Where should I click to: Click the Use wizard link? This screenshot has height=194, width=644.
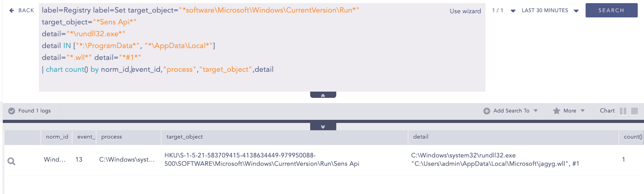pos(465,11)
